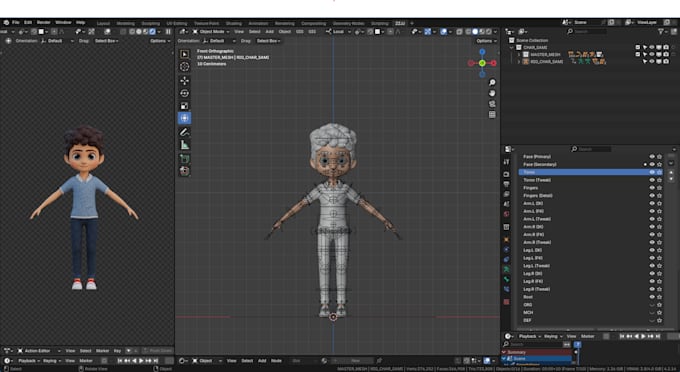Select the Measure tool
Screen dimensions: 680x372
(x=184, y=145)
